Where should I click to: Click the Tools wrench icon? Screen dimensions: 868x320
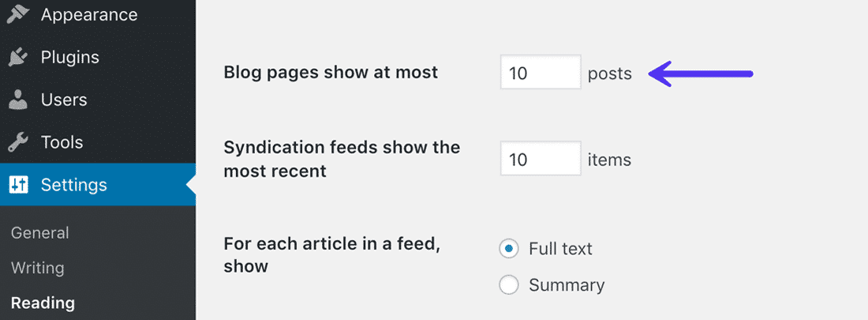(x=18, y=142)
